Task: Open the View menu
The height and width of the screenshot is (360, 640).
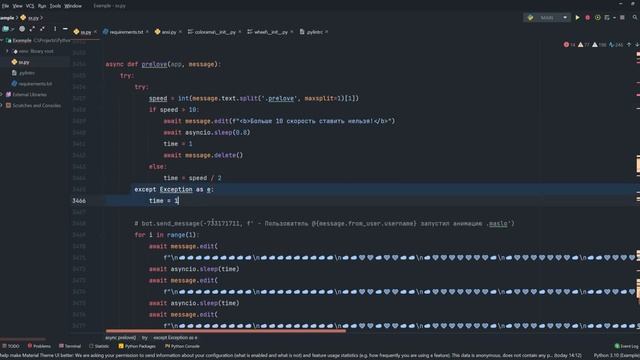Action: 18,6
